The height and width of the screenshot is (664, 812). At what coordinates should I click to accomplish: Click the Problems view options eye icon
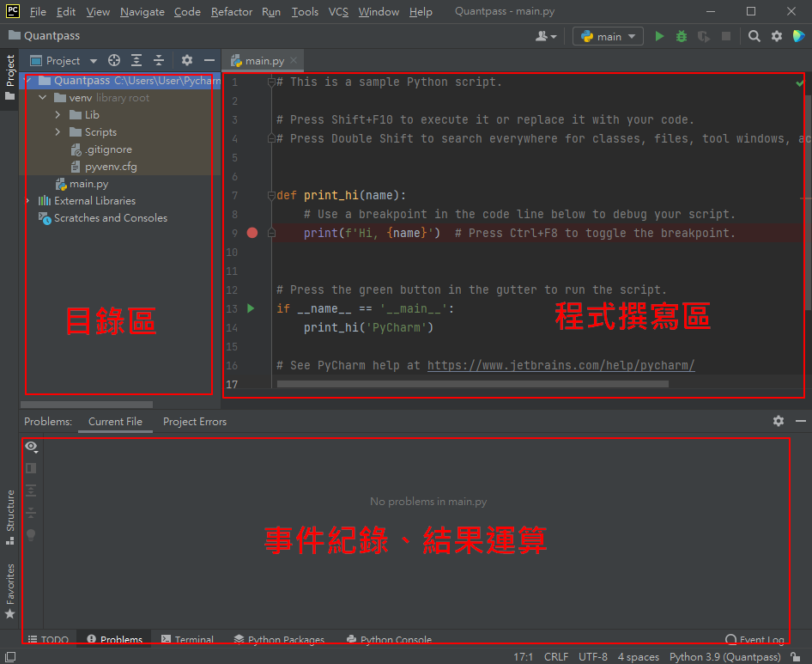click(x=32, y=447)
